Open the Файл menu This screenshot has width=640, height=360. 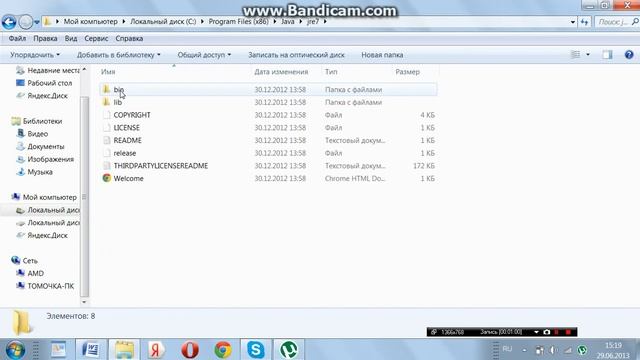coord(17,38)
